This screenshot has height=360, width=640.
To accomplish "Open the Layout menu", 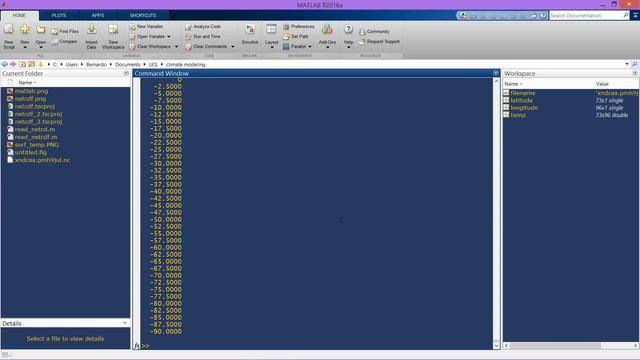I will click(x=271, y=36).
